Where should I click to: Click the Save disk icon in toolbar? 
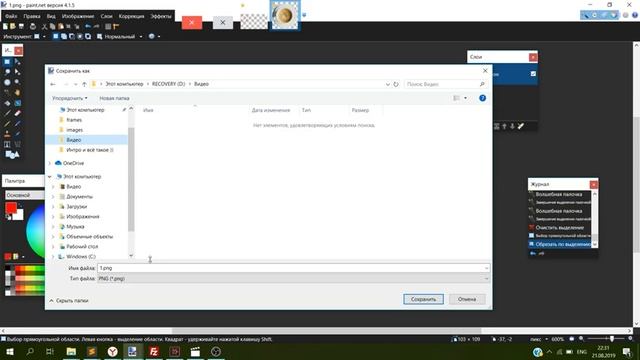[x=21, y=27]
